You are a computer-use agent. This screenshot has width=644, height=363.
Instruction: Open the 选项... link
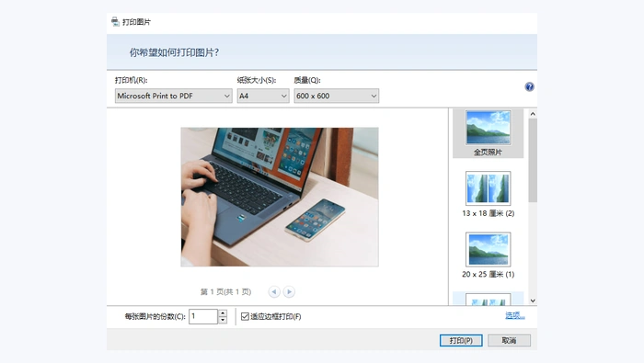514,315
